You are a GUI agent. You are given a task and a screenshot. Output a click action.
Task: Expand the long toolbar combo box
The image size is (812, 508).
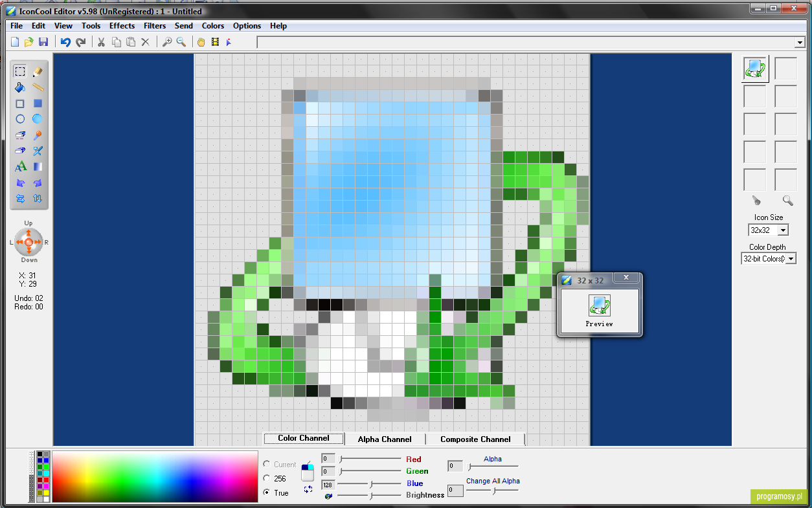[x=799, y=43]
